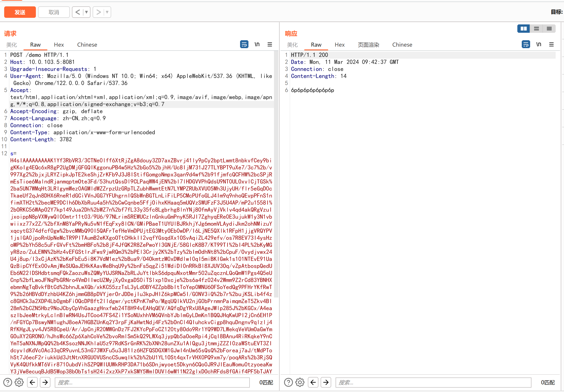Expand history forward dropdown arrow
The height and width of the screenshot is (392, 564).
coord(107,12)
